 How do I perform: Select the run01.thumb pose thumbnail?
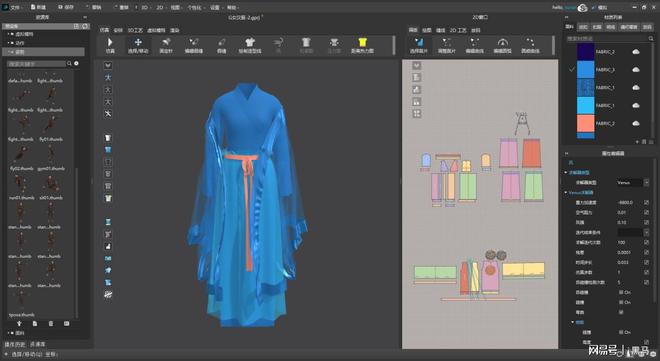coord(21,187)
